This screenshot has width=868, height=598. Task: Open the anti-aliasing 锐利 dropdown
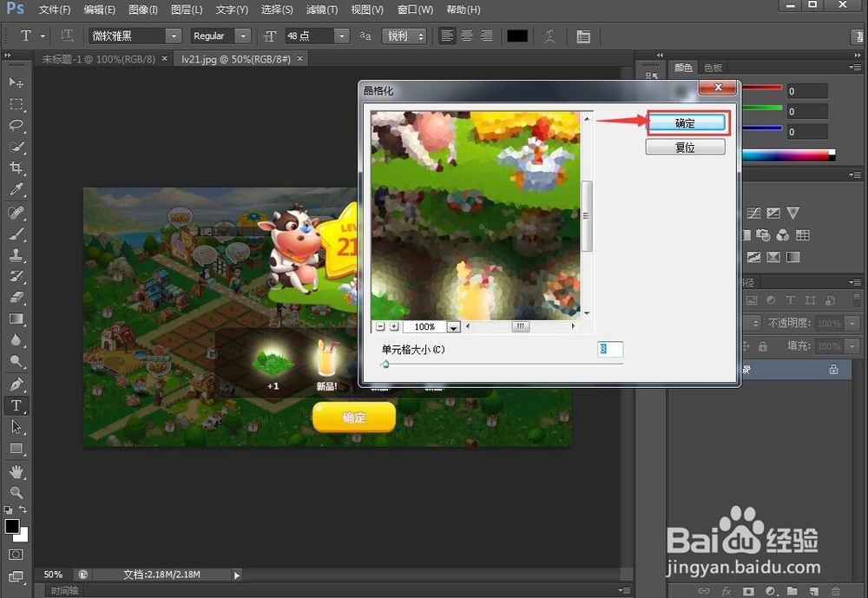tap(404, 36)
